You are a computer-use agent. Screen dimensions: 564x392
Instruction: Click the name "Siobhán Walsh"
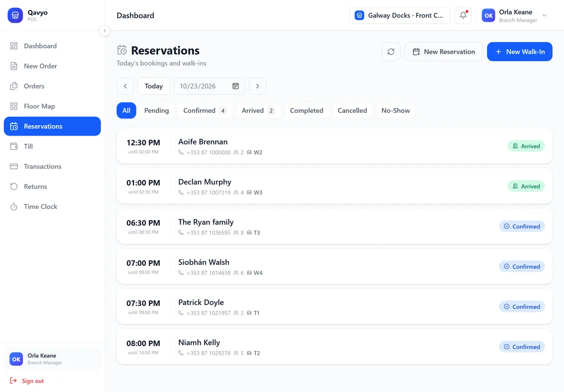[204, 262]
